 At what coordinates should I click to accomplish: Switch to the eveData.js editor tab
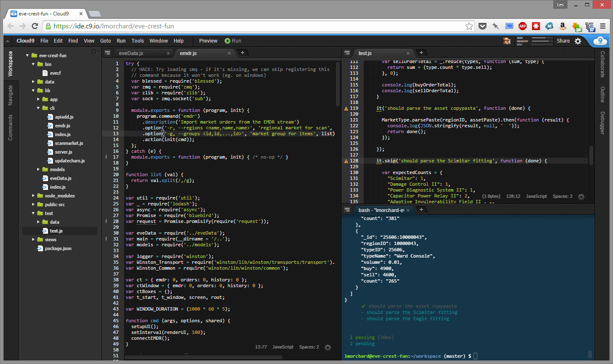[x=131, y=53]
